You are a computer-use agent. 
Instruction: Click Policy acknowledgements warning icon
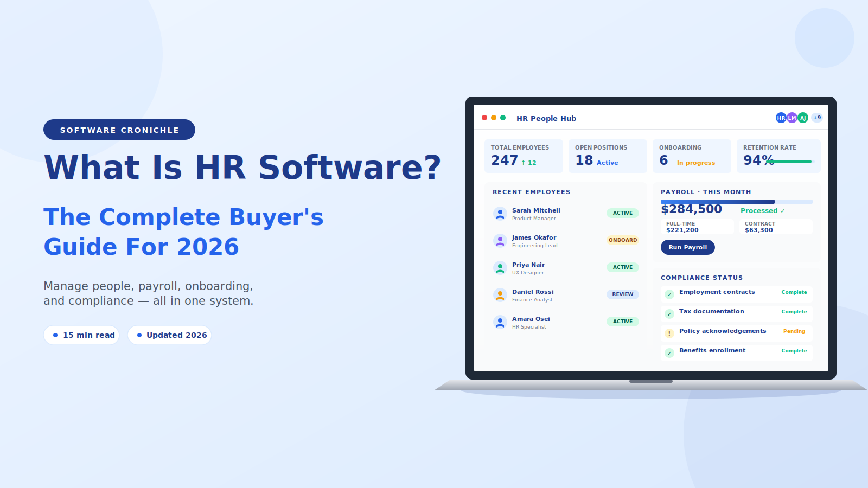tap(669, 333)
